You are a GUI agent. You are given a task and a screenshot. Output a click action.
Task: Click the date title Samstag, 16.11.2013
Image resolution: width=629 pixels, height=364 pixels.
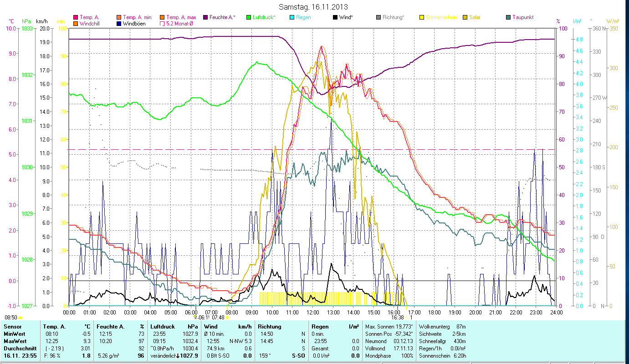click(x=314, y=7)
